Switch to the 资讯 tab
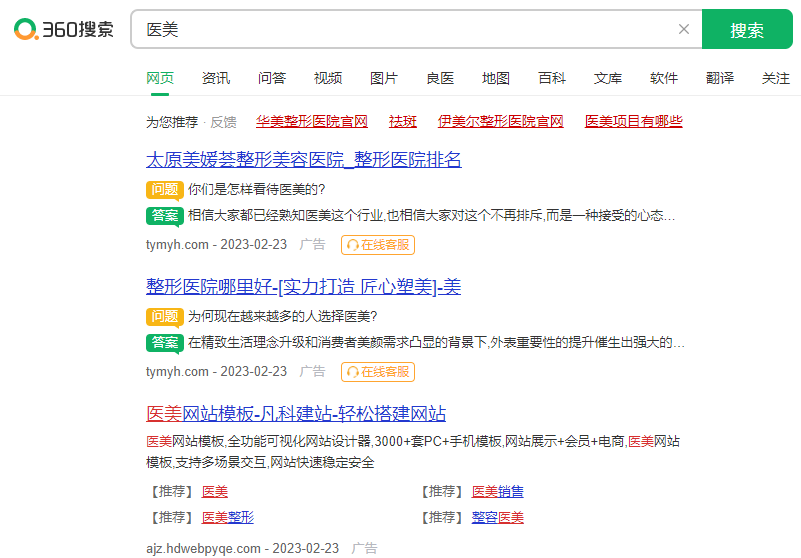The height and width of the screenshot is (558, 801). (x=216, y=78)
